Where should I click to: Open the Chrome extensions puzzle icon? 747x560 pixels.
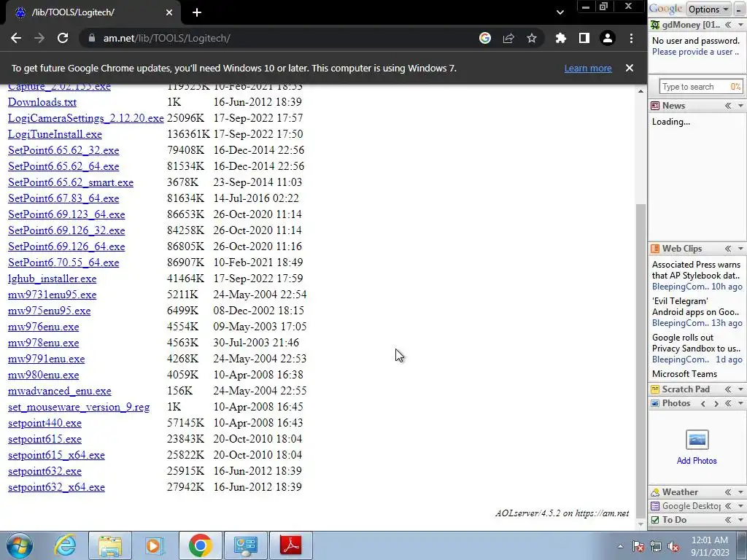coord(561,38)
